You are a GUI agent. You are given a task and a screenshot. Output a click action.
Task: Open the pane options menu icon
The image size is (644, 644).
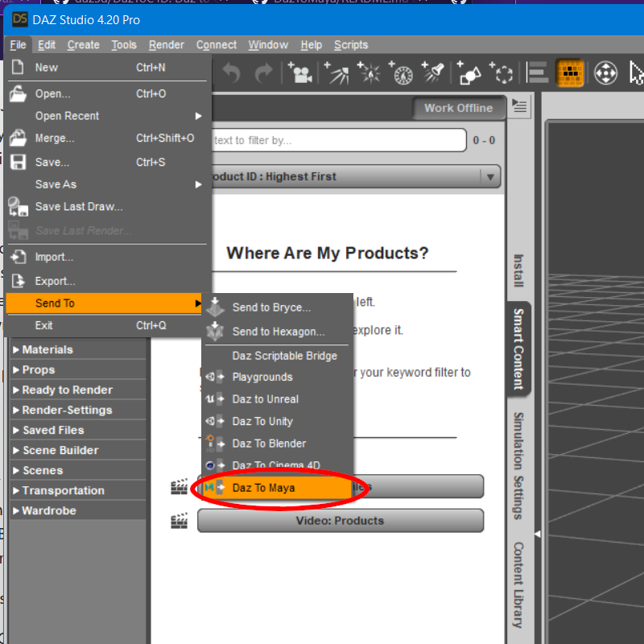pyautogui.click(x=519, y=106)
